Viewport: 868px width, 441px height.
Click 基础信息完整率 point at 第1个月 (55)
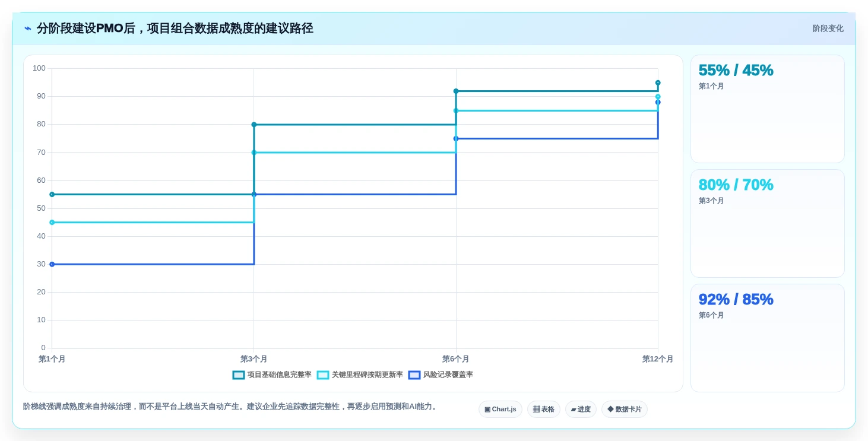click(x=52, y=195)
